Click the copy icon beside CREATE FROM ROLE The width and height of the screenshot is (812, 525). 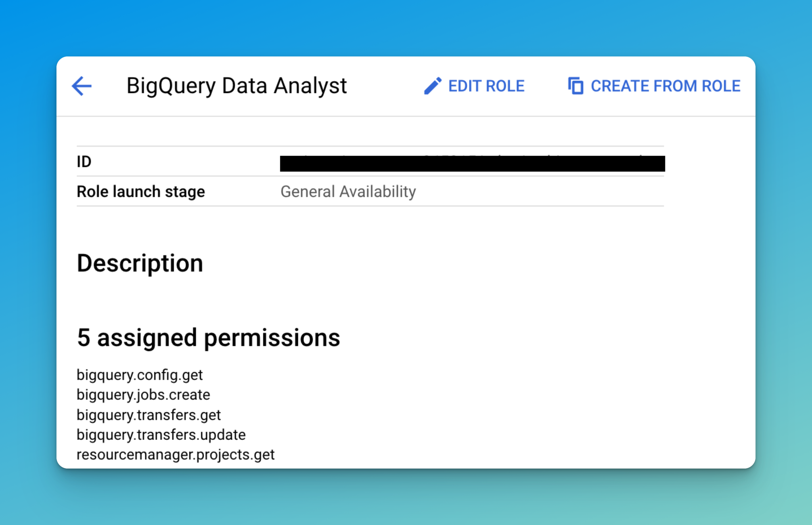tap(575, 86)
